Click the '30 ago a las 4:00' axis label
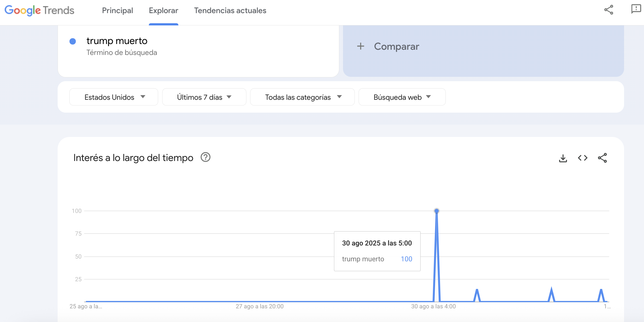Screen dimensions: 644x322 tap(433, 306)
